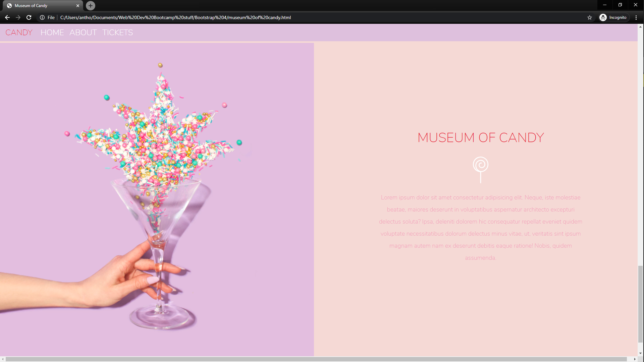Click the page reload icon
644x362 pixels.
click(29, 17)
